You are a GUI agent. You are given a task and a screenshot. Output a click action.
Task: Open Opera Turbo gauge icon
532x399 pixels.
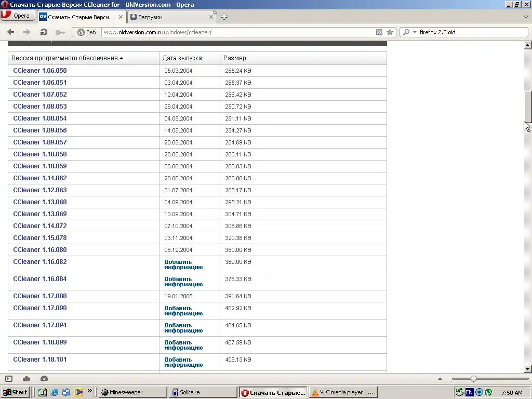pos(44,379)
